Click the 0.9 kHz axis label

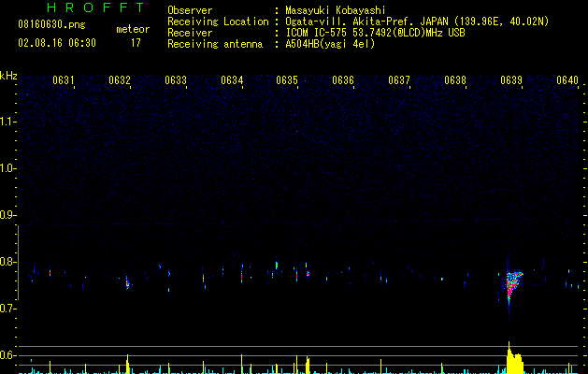coord(8,215)
